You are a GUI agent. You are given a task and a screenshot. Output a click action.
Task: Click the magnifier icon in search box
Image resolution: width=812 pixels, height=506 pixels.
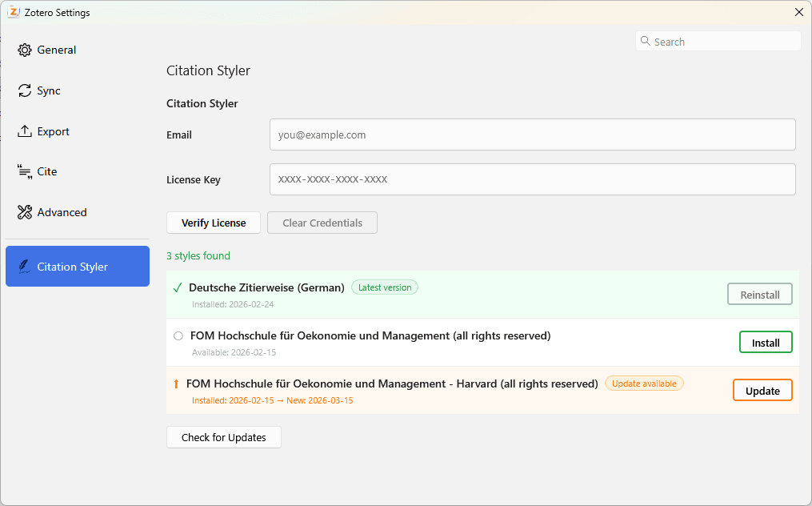click(646, 42)
